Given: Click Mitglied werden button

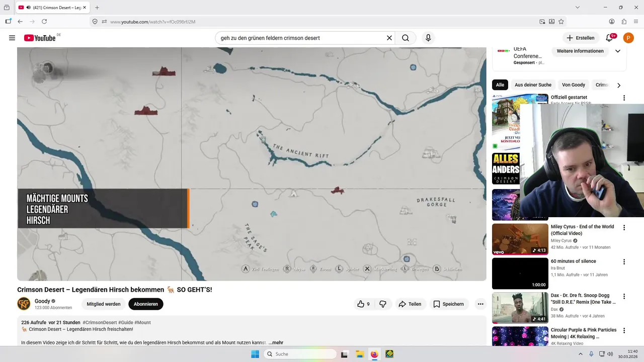Looking at the screenshot, I should pyautogui.click(x=104, y=304).
